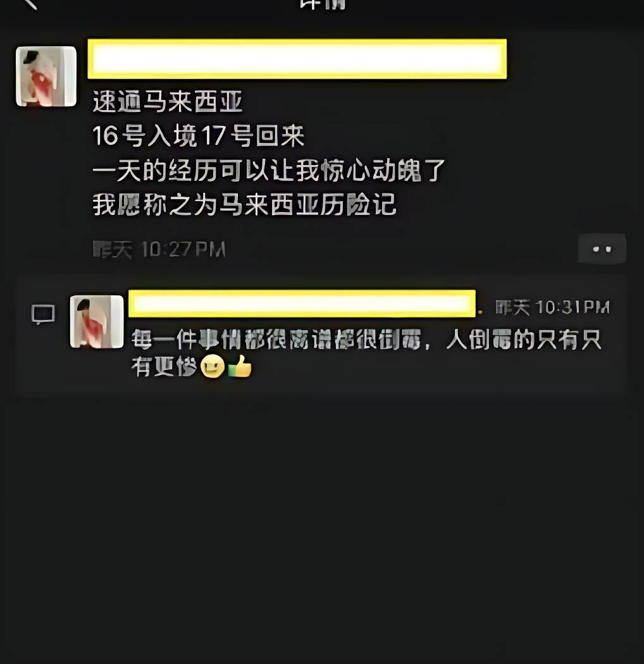Screen dimensions: 644x664
Task: Open the highlighted commenter name in the comment
Action: click(302, 303)
